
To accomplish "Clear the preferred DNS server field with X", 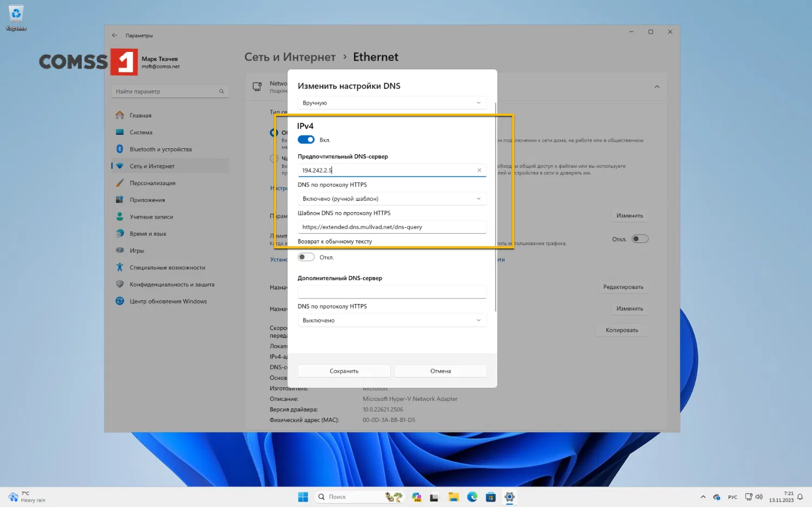I will (x=479, y=170).
